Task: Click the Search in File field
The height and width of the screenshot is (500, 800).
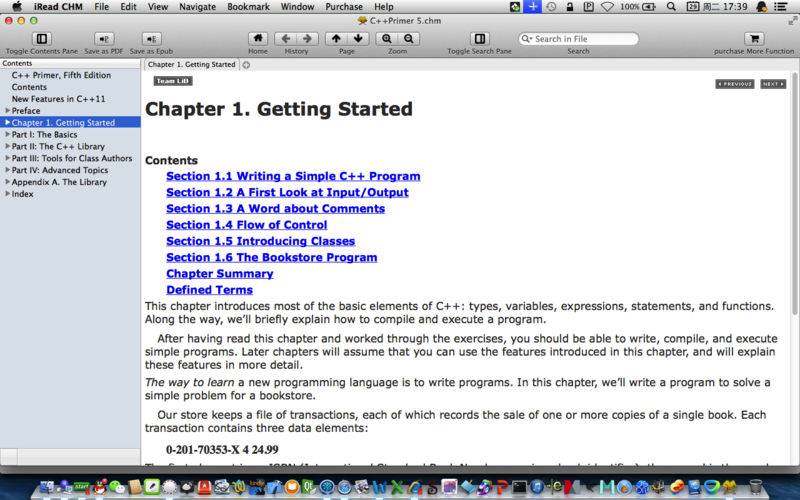Action: [x=578, y=39]
